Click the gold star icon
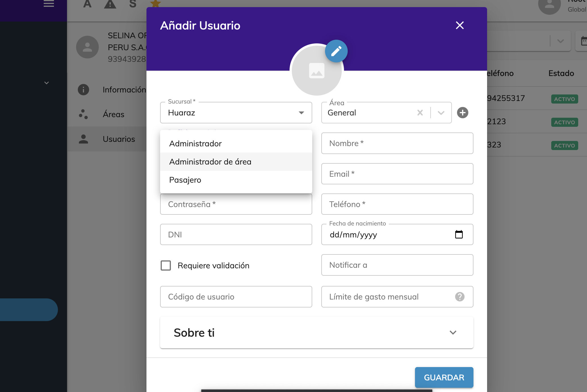587x392 pixels. click(155, 3)
